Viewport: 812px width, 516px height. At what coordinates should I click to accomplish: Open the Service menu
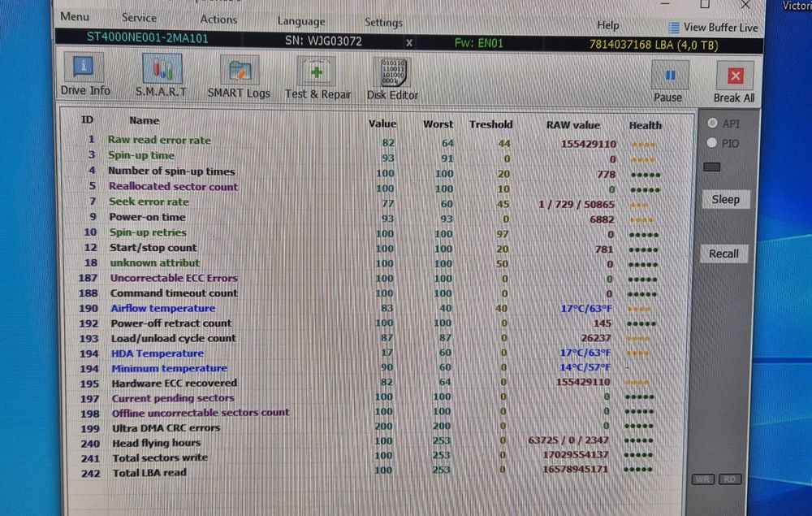click(x=139, y=18)
